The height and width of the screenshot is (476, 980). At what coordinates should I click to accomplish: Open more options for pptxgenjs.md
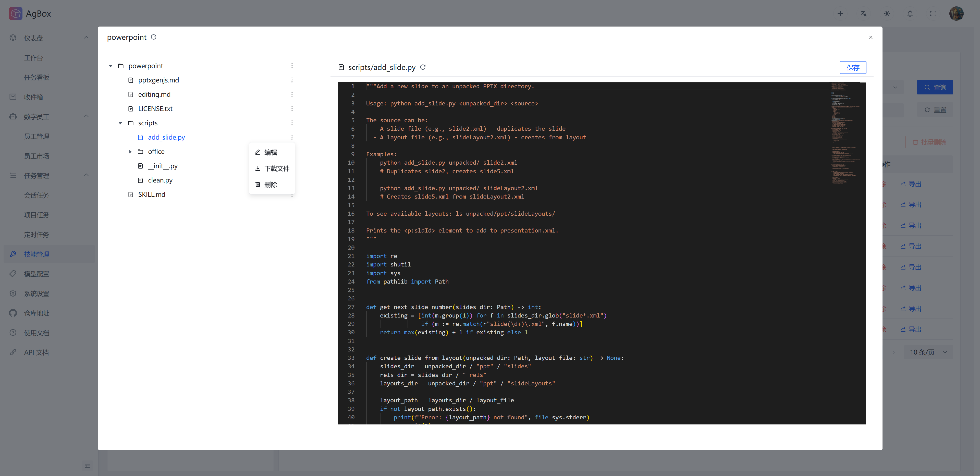point(292,80)
